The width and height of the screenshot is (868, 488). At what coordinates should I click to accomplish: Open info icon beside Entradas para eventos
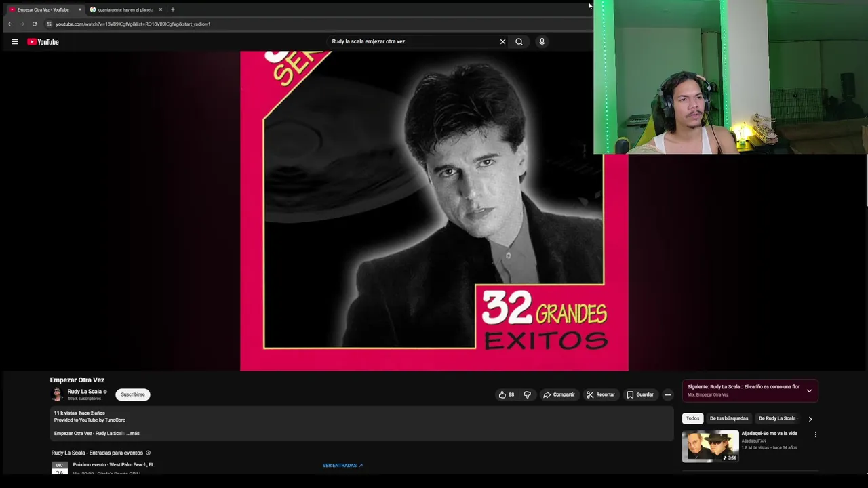click(148, 453)
